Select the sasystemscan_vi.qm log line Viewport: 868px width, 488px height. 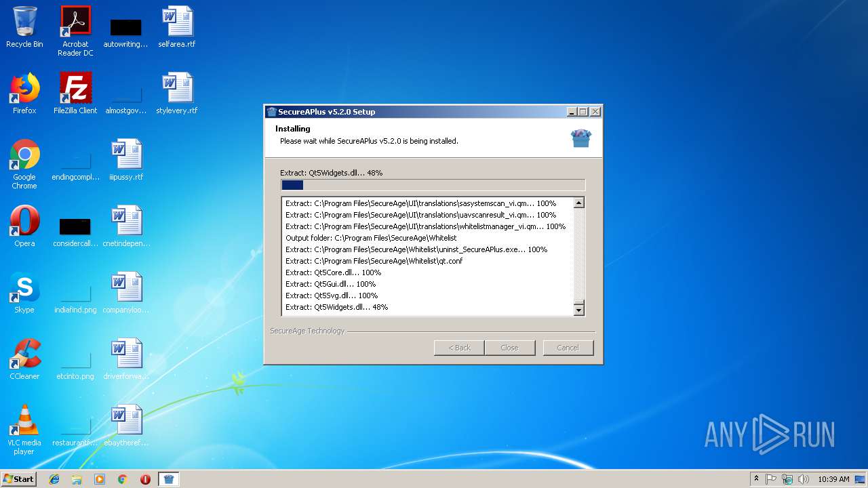(x=420, y=203)
